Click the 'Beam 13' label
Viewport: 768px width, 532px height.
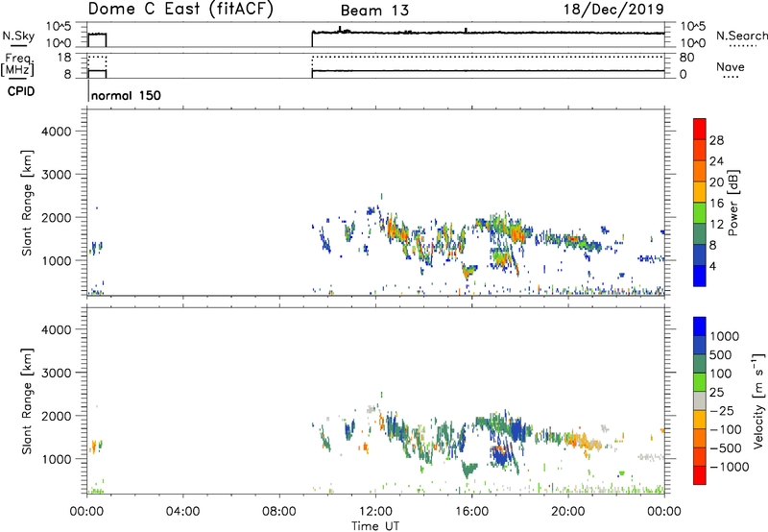[x=374, y=11]
